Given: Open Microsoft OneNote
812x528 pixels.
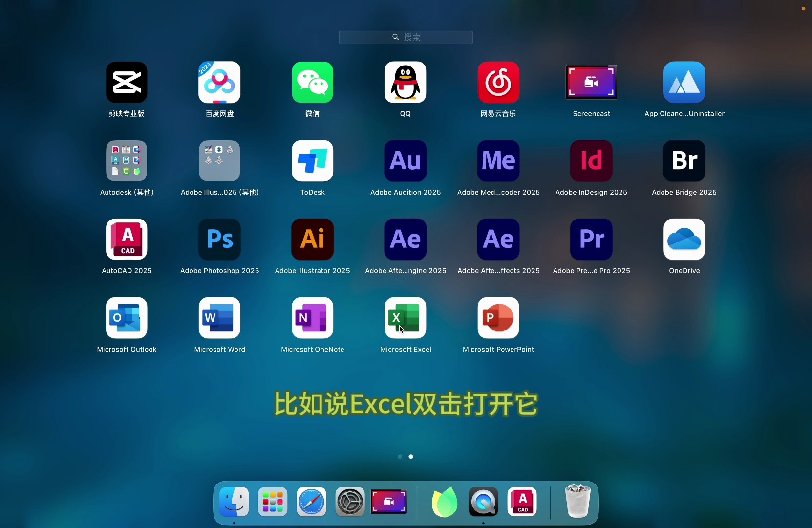Looking at the screenshot, I should (x=313, y=318).
